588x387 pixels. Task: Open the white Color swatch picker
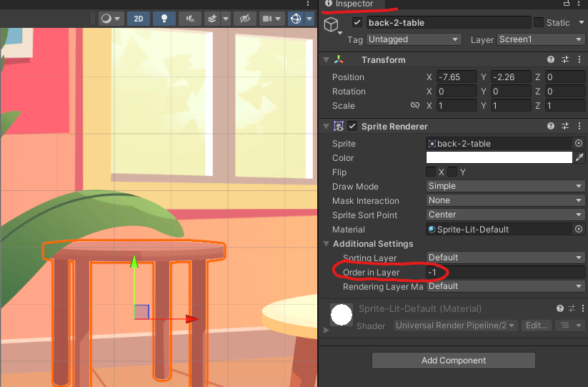click(499, 157)
